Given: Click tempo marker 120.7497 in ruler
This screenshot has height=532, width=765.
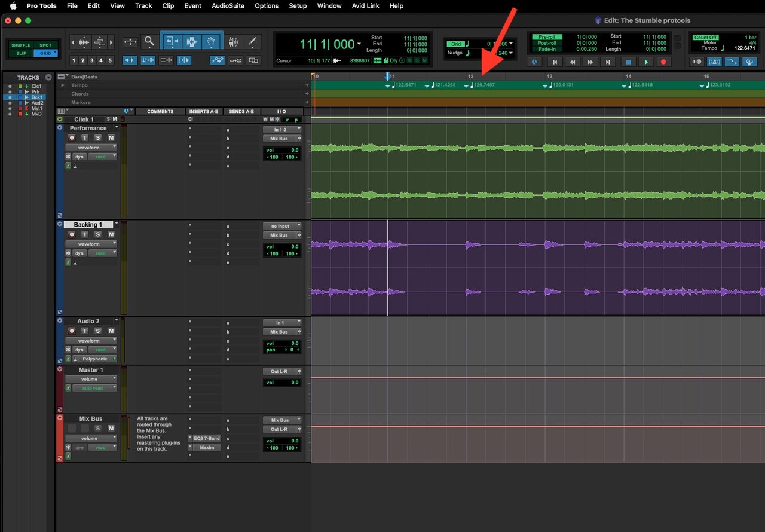Looking at the screenshot, I should pyautogui.click(x=480, y=85).
